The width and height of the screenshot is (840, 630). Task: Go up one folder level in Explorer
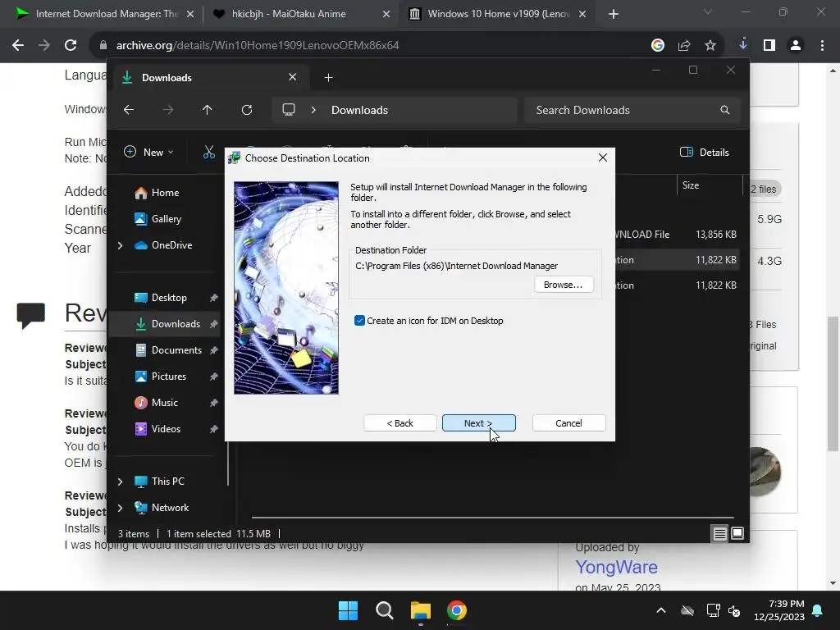pos(208,110)
